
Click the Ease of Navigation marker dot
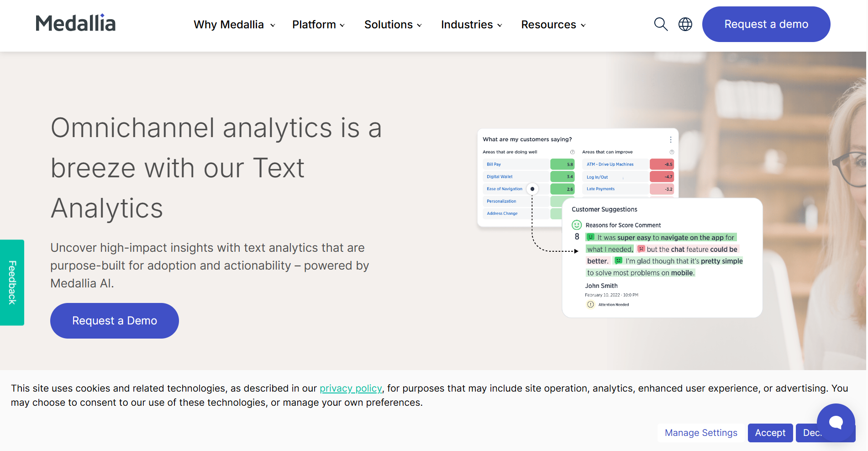pos(532,189)
